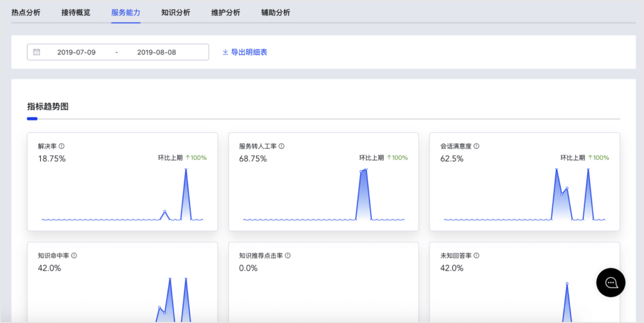This screenshot has height=323, width=644.
Task: Click the 指标趋势图 section heading
Action: click(x=48, y=107)
